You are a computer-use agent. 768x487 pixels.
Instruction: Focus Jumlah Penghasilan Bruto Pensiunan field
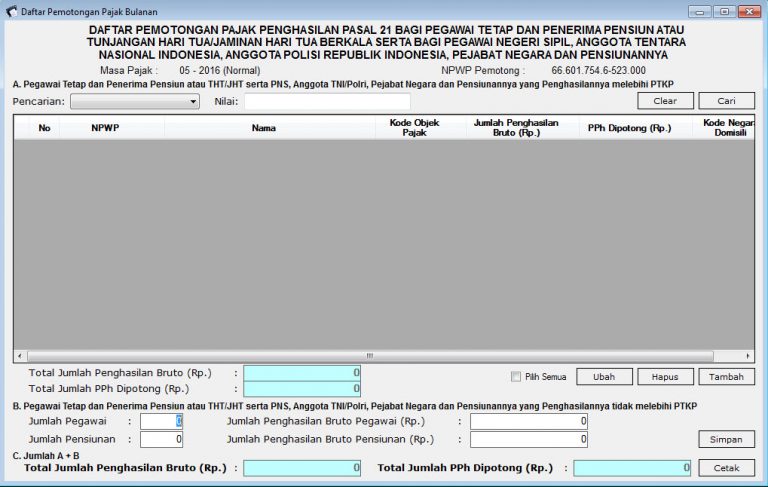528,439
